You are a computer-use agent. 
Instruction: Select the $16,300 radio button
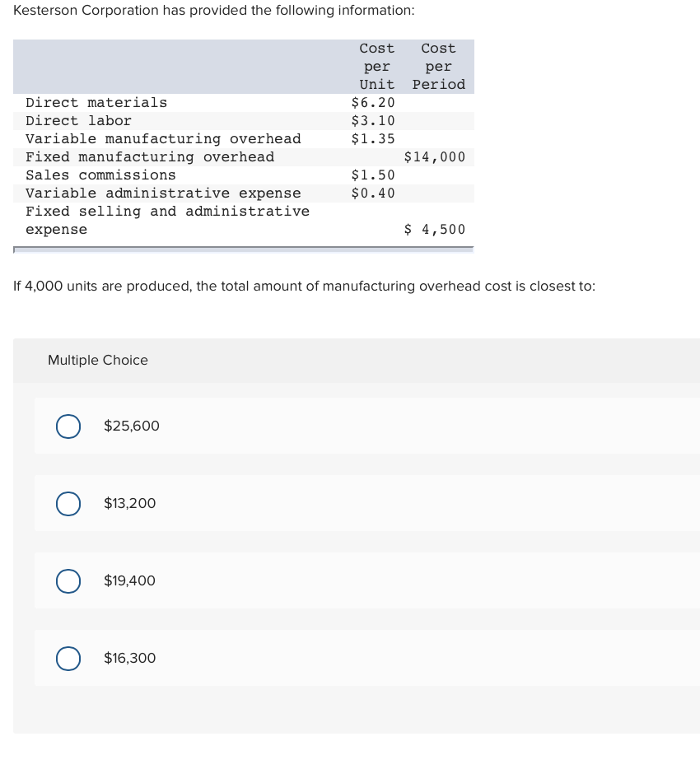coord(68,658)
